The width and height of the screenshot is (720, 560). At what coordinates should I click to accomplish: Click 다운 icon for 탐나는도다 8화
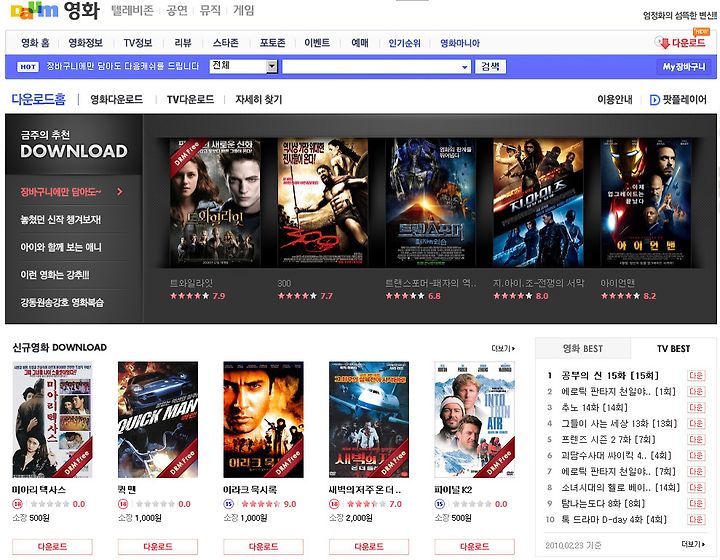(x=696, y=504)
